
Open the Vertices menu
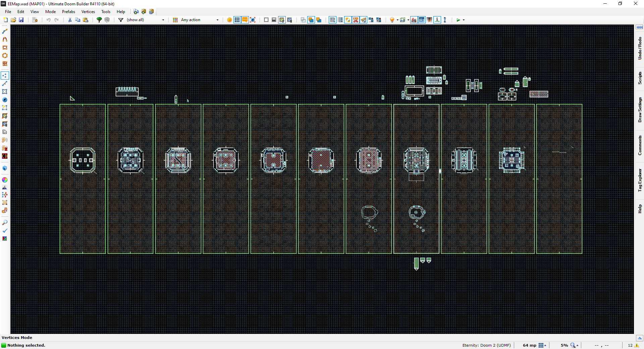pos(88,12)
